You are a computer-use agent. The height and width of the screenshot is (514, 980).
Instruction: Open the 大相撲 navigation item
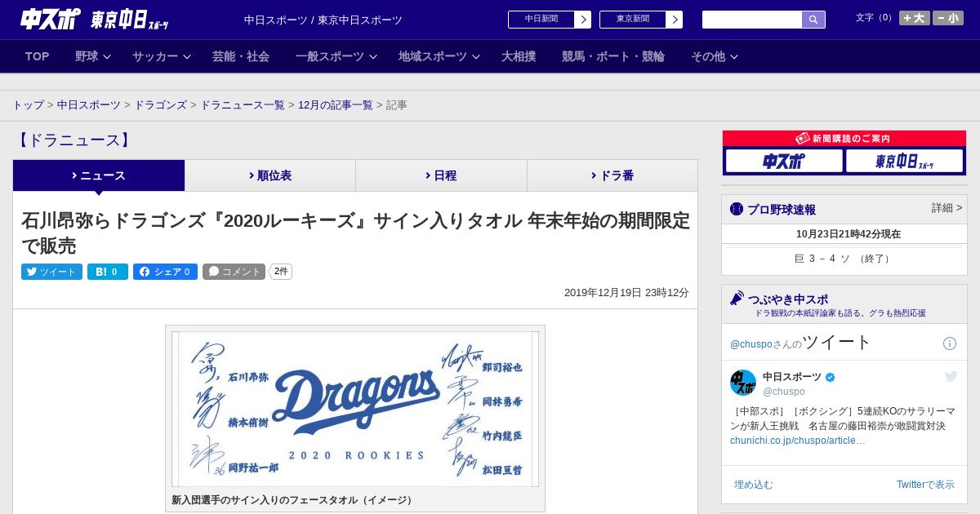pyautogui.click(x=519, y=56)
